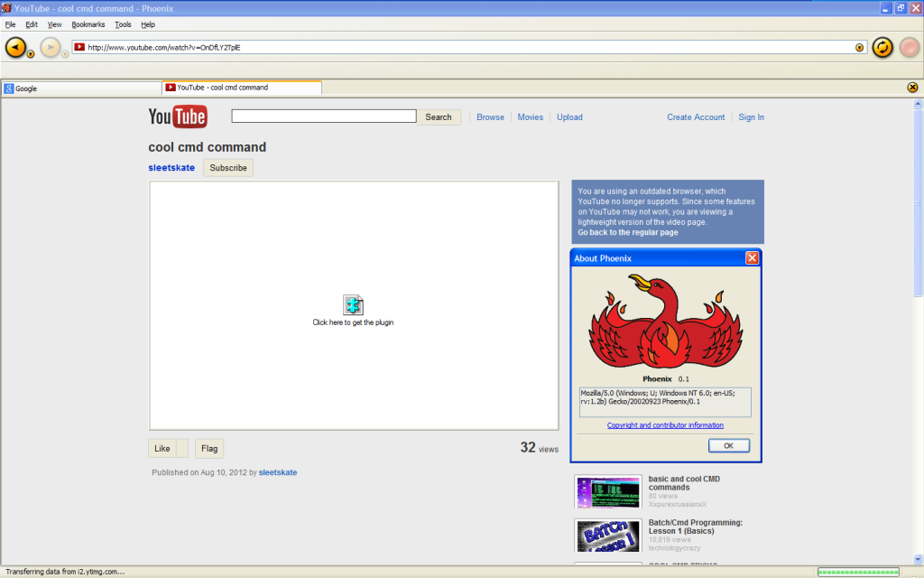Close the current tab with tab bar X
The height and width of the screenshot is (578, 924).
[912, 88]
